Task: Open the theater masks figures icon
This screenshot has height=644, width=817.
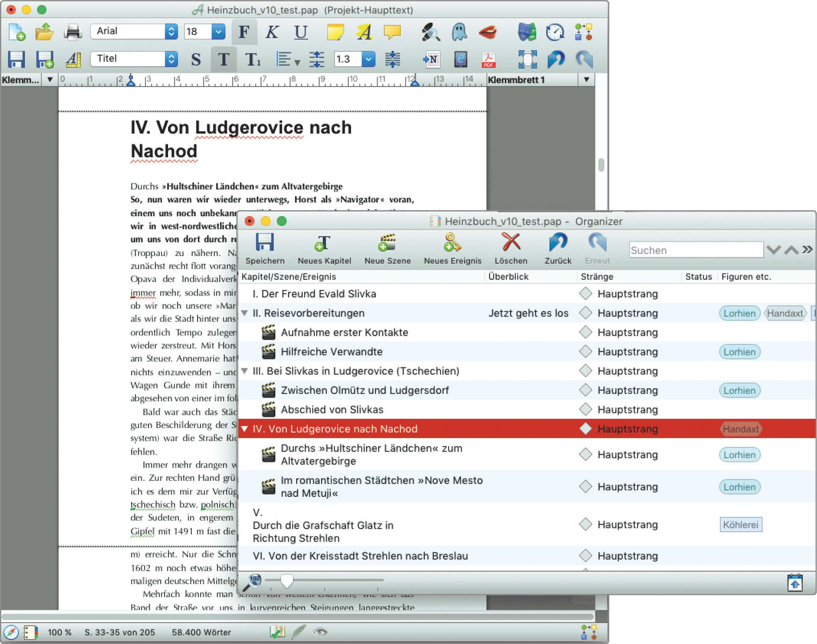Action: tap(527, 32)
